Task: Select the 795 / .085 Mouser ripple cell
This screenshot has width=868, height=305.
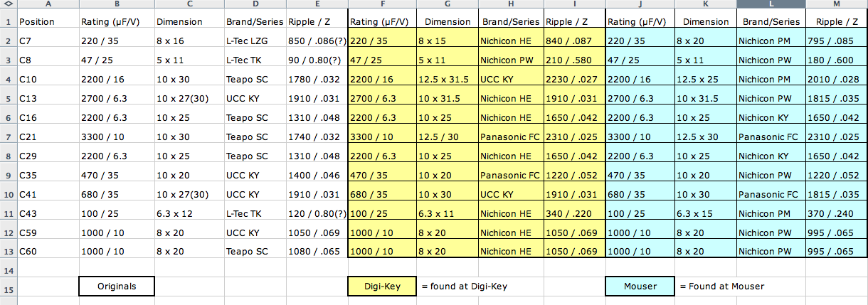Action: (836, 42)
